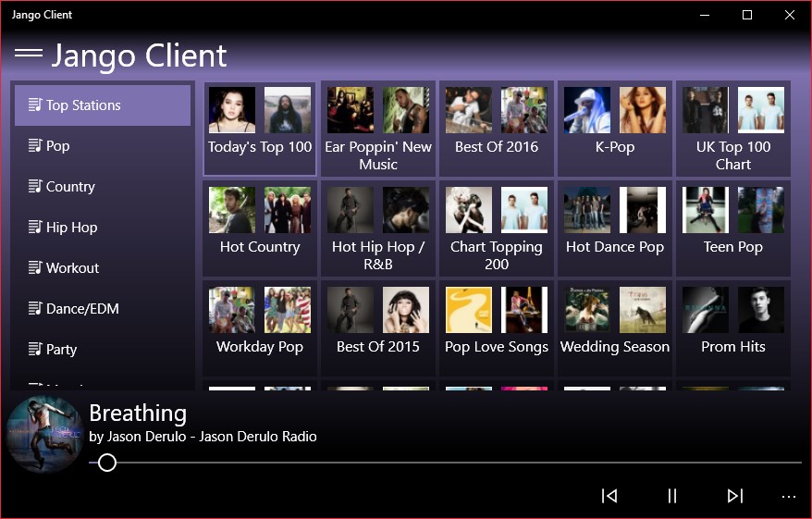
Task: Play the Chart Topping 200 station
Action: (x=496, y=229)
